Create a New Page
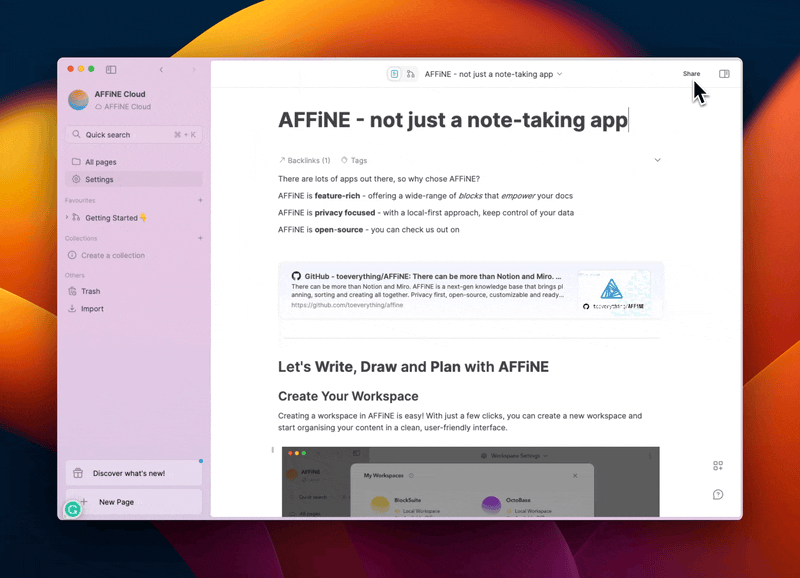Viewport: 800px width, 578px height. click(134, 502)
